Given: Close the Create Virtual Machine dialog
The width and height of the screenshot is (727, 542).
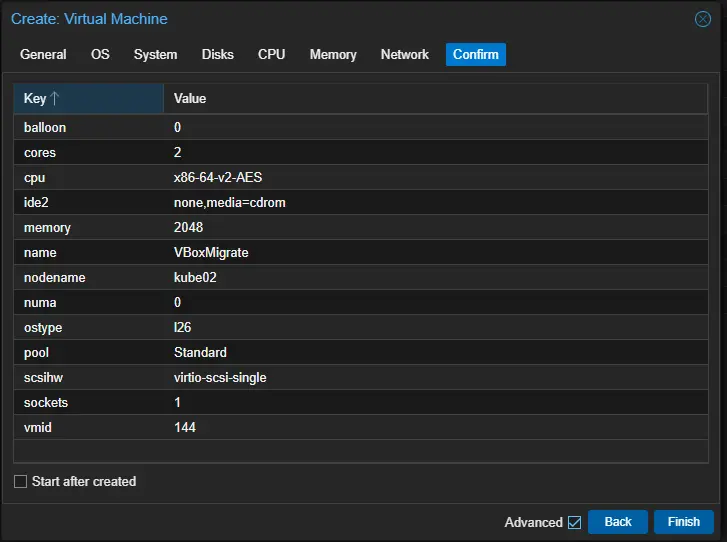Looking at the screenshot, I should 703,19.
